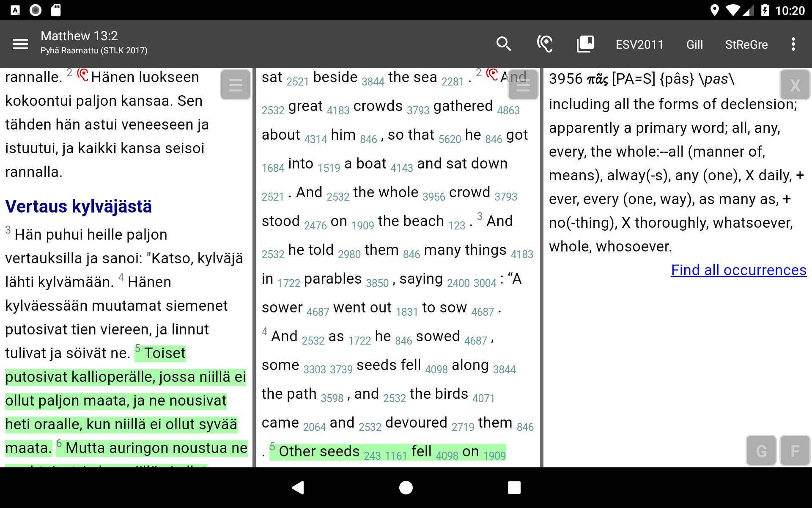Open the bookmarks icon in toolbar

point(585,44)
